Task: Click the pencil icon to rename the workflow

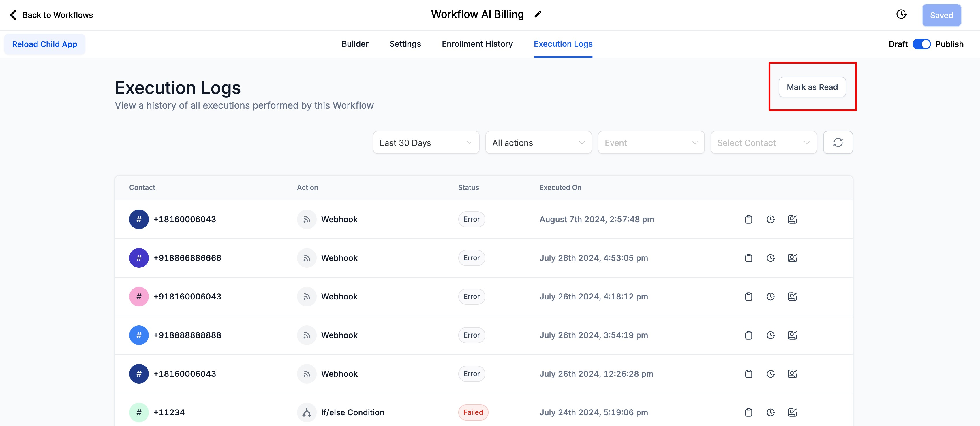Action: click(538, 14)
